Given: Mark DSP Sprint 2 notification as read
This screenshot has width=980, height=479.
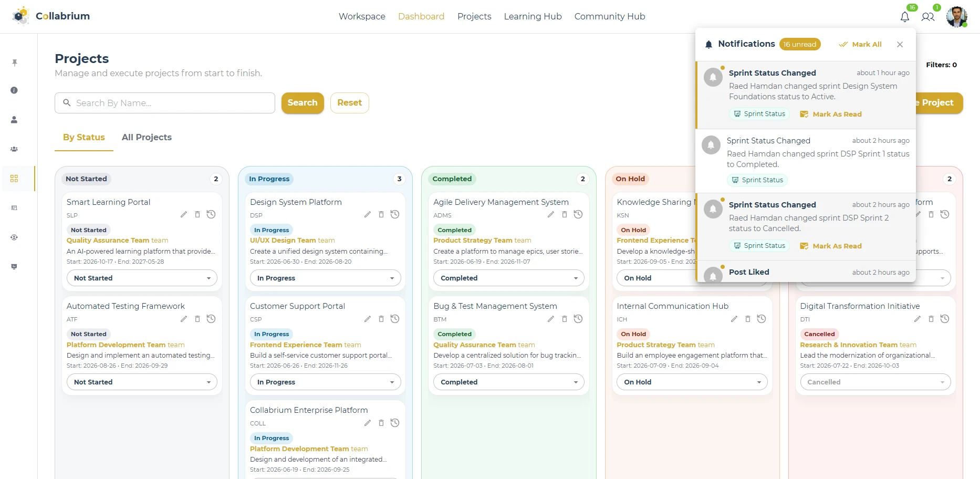Looking at the screenshot, I should tap(831, 246).
